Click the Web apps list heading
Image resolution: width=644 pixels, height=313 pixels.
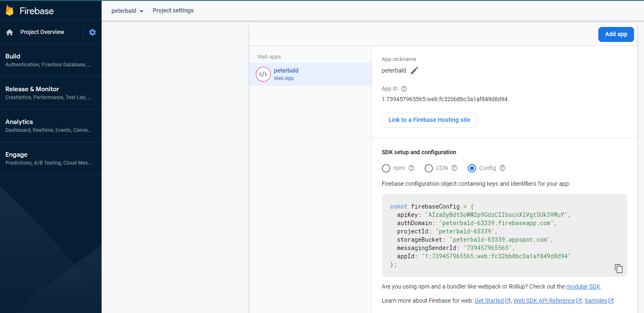[269, 57]
